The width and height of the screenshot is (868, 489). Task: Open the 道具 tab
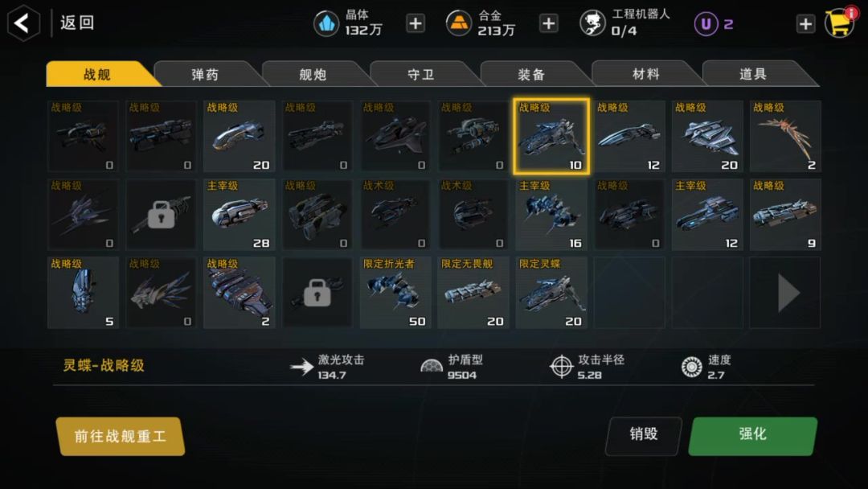[754, 74]
